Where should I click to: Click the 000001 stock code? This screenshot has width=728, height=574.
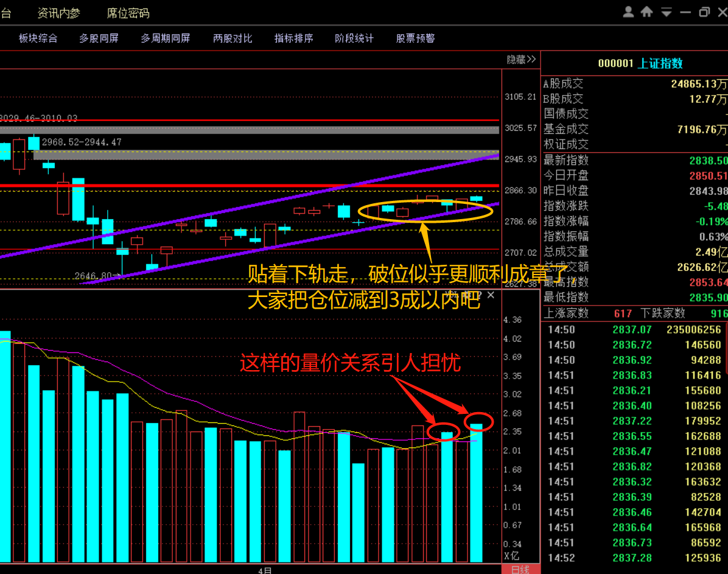click(615, 63)
